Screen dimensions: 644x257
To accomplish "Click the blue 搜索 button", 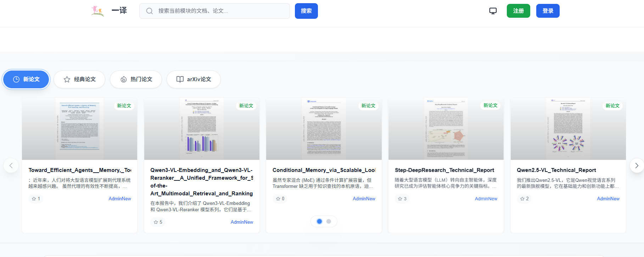I will 306,11.
